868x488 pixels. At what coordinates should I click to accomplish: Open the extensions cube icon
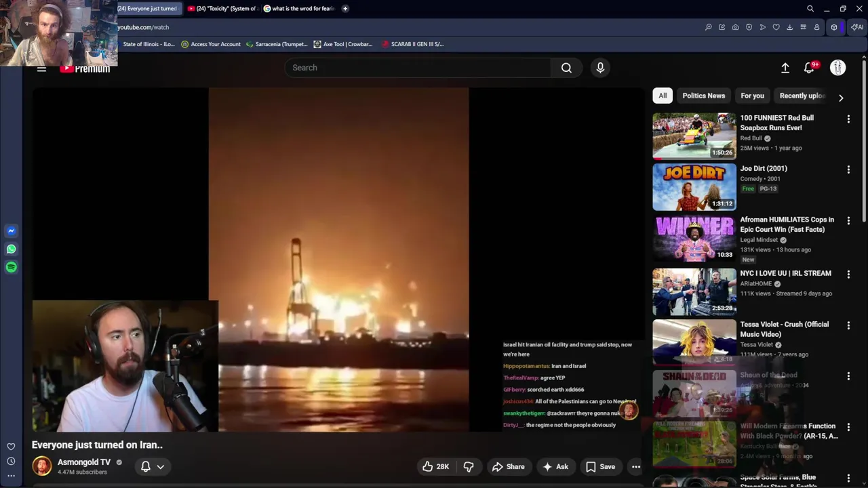coord(834,27)
